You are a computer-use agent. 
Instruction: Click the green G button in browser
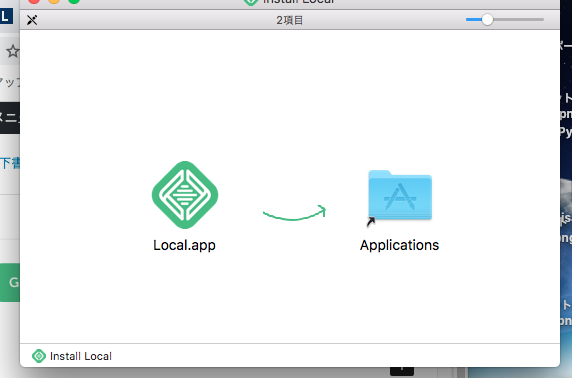[10, 282]
